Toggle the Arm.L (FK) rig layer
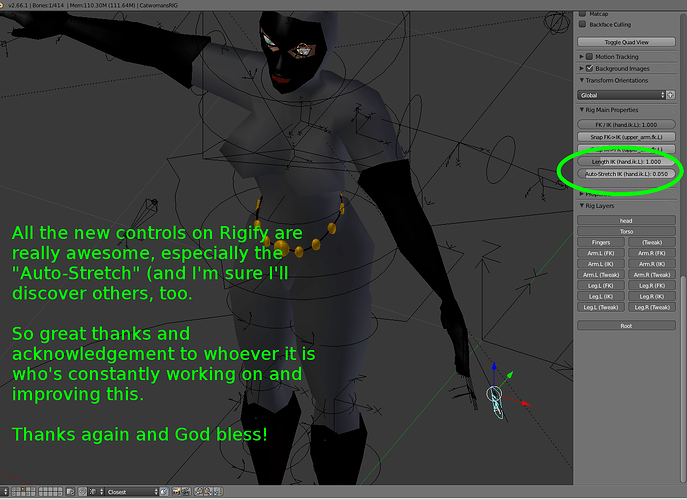The width and height of the screenshot is (687, 500). coord(601,253)
